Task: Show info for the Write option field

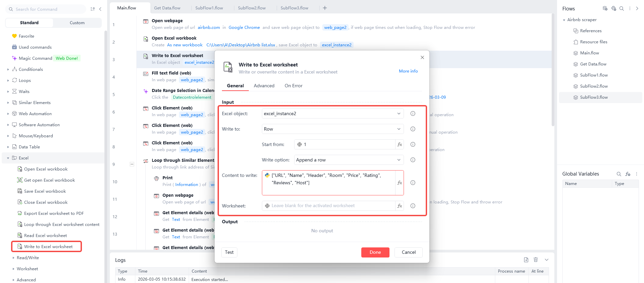Action: tap(413, 160)
